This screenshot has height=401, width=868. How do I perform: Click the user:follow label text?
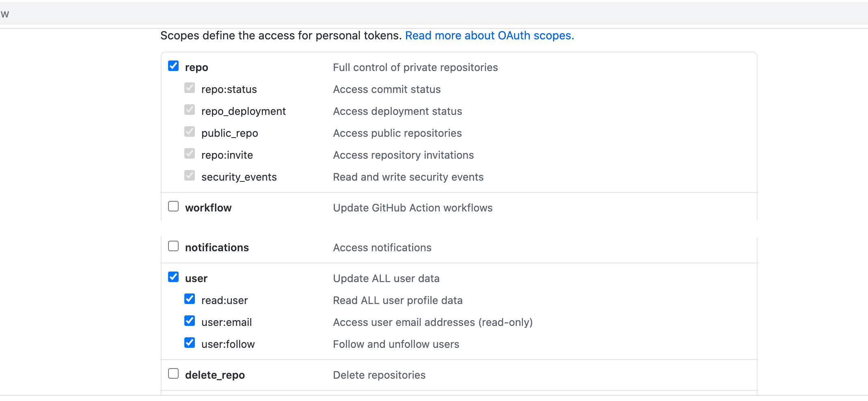coord(228,344)
